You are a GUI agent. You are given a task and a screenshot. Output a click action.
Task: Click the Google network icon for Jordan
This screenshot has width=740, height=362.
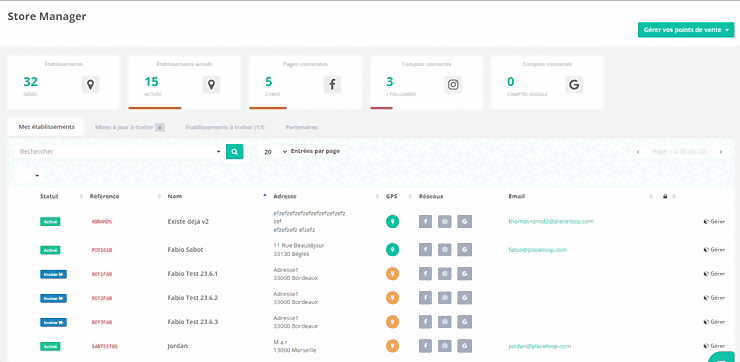click(465, 346)
